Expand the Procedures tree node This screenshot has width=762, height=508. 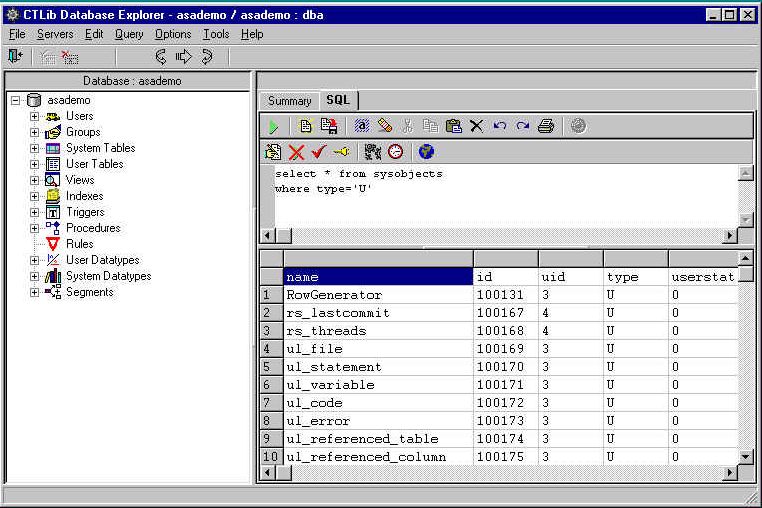point(34,229)
